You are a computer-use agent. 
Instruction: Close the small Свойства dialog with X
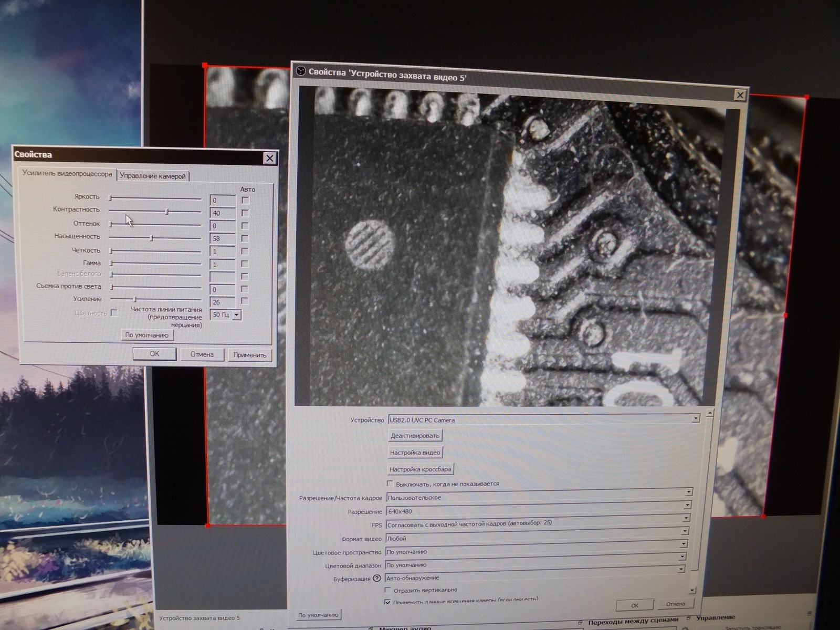[x=269, y=158]
